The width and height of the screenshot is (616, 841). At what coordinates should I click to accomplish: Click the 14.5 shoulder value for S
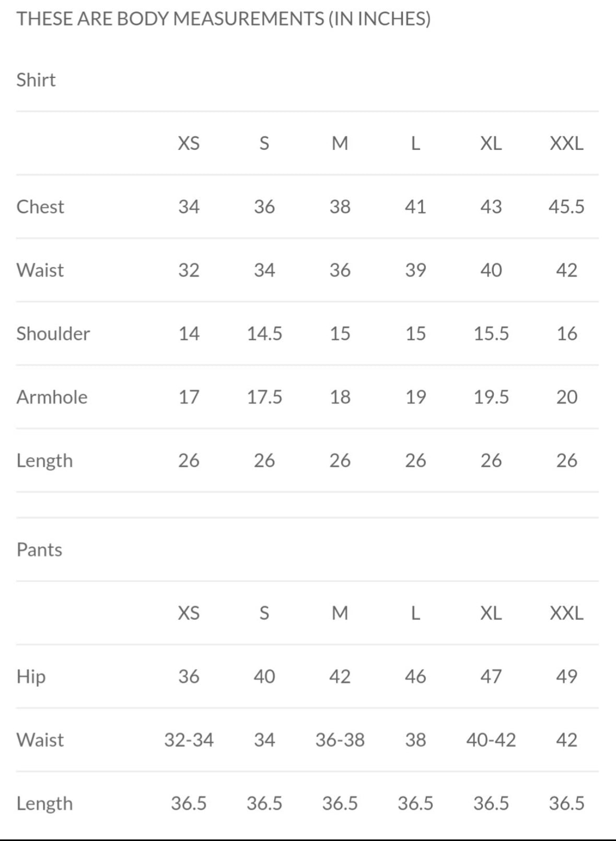coord(264,333)
